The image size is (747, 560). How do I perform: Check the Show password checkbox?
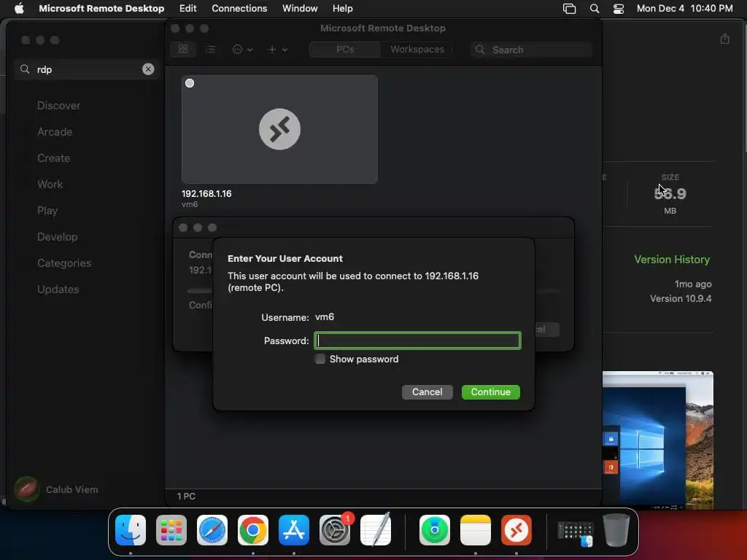320,359
